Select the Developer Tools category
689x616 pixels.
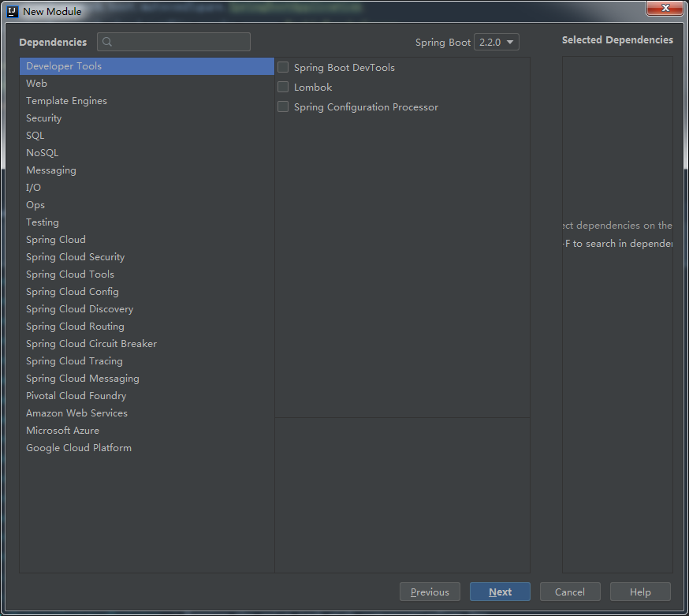147,66
